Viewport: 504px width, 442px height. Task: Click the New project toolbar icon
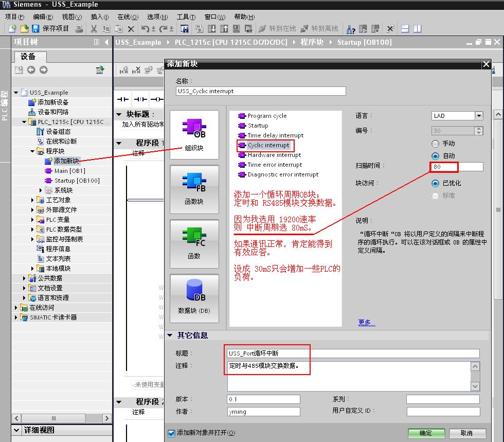[12, 29]
